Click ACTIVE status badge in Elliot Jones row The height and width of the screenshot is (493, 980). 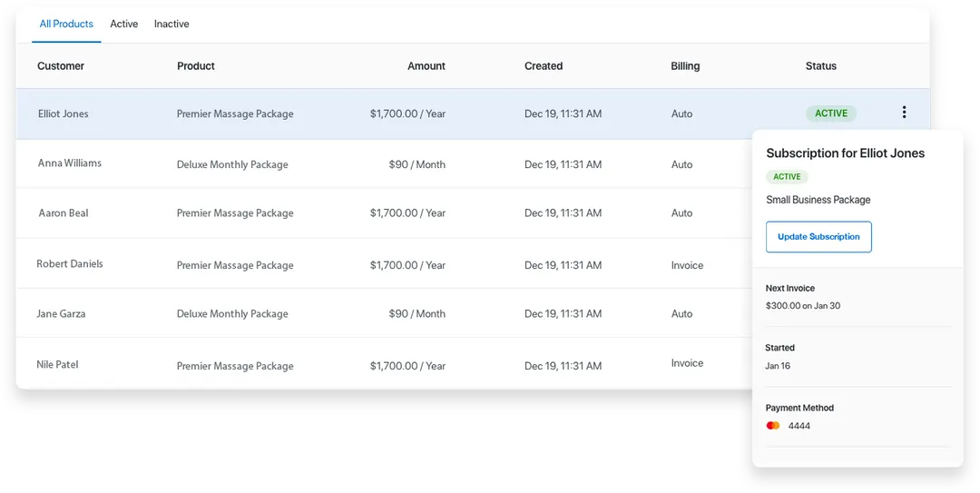(830, 113)
